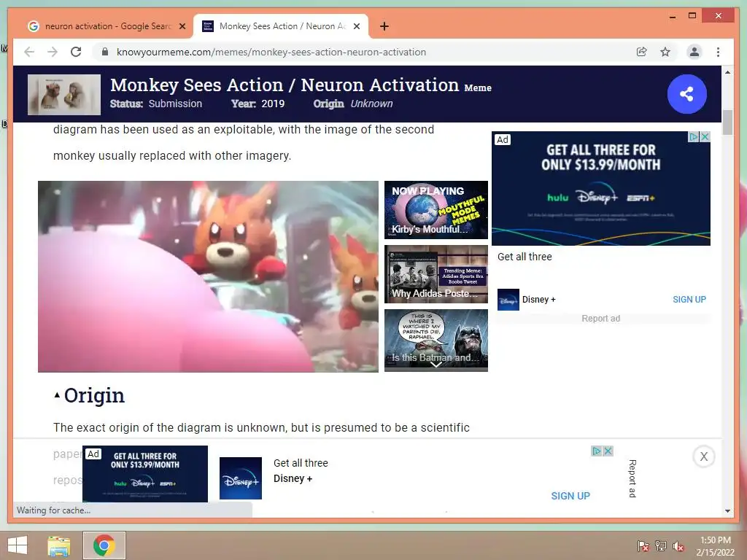Open the taskbar clock showing 1:50 PM

(715, 546)
